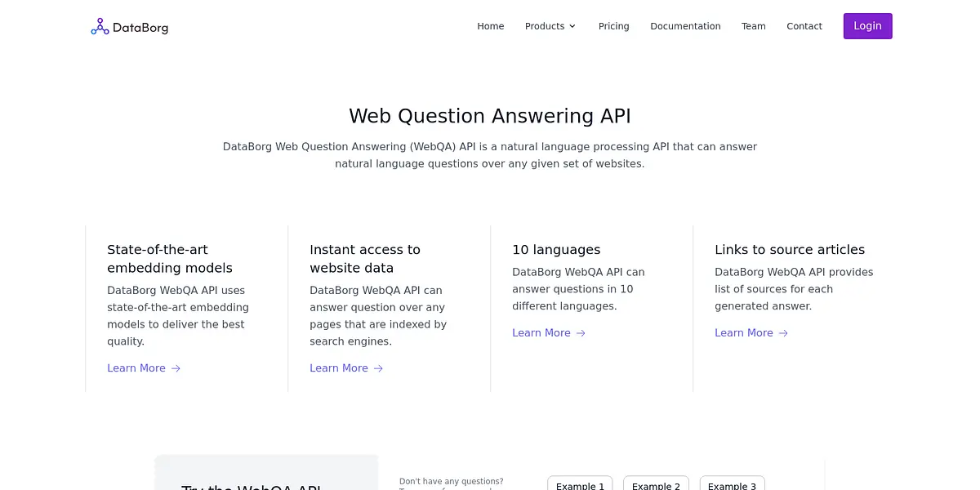Click arrow icon under source articles card
The image size is (980, 490).
pos(783,333)
